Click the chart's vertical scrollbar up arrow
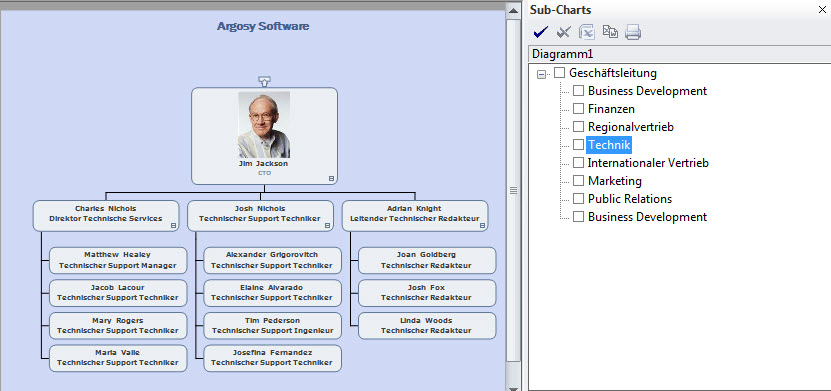Viewport: 831px width, 391px height. [x=513, y=11]
